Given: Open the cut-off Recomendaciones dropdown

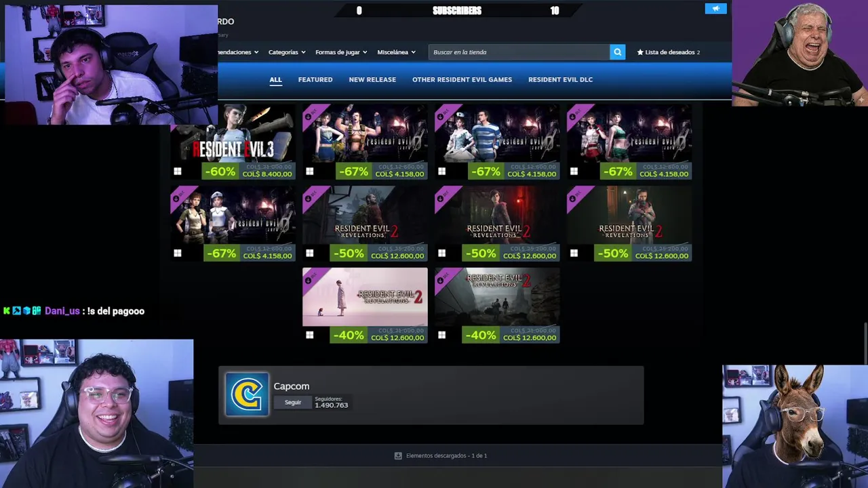Looking at the screenshot, I should [238, 52].
